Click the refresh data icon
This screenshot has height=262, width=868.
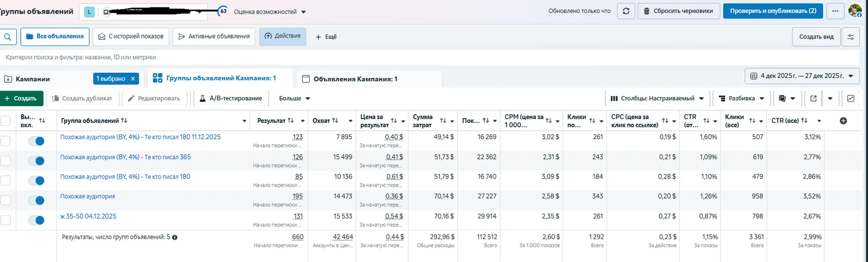[626, 11]
